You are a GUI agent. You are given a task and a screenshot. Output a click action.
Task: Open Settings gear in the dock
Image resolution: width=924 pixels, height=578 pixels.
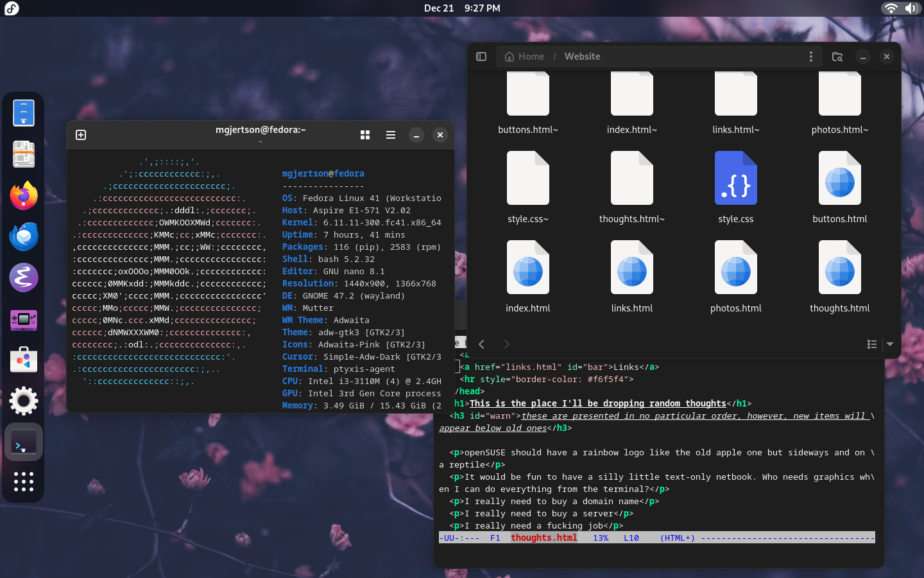point(24,401)
